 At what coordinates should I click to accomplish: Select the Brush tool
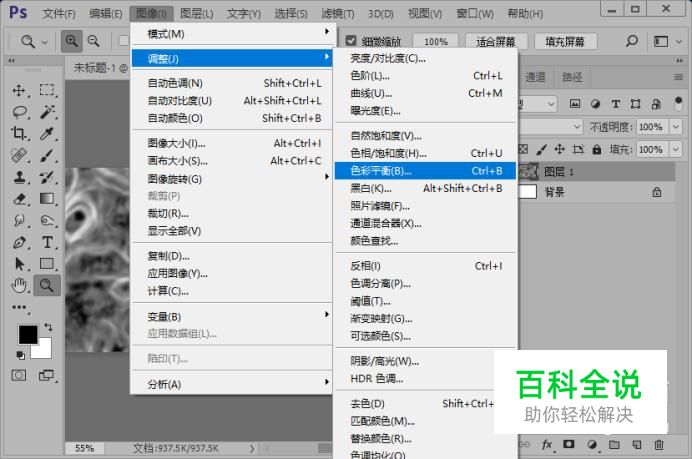(x=47, y=155)
